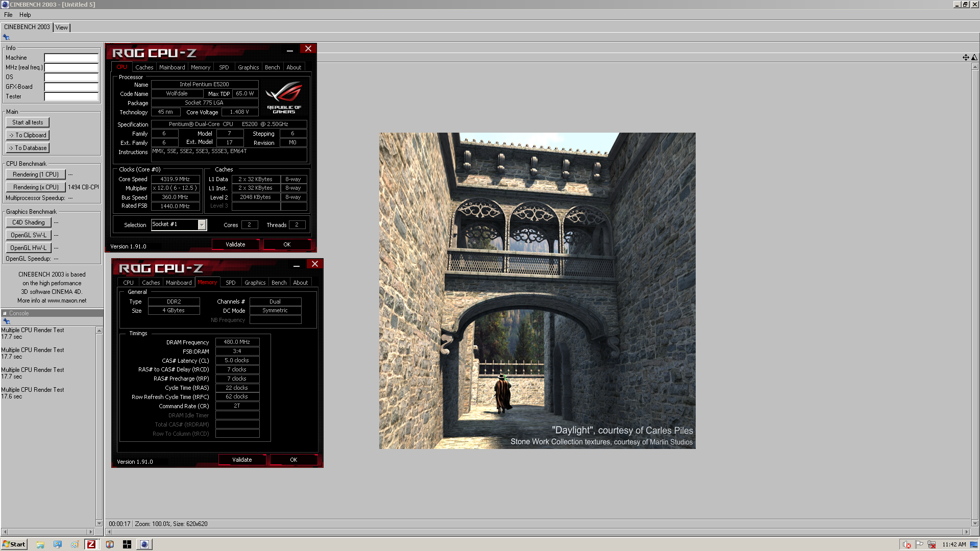Click the clock showing 11:42 AM
This screenshot has width=980, height=551.
point(954,544)
